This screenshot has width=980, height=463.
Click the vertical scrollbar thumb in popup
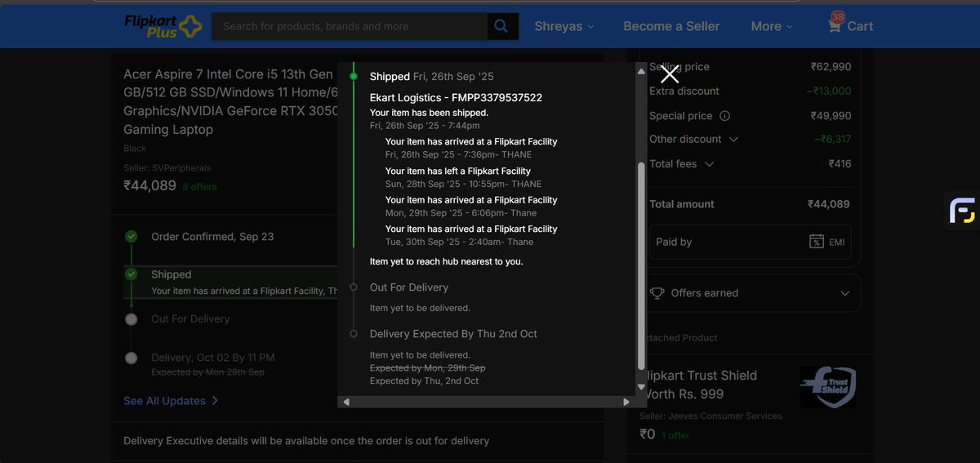(641, 265)
